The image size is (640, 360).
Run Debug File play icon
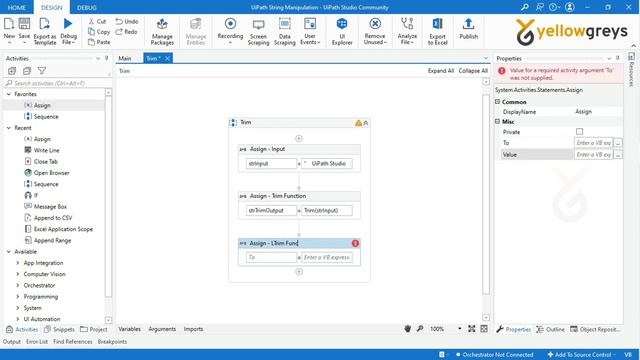[68, 24]
